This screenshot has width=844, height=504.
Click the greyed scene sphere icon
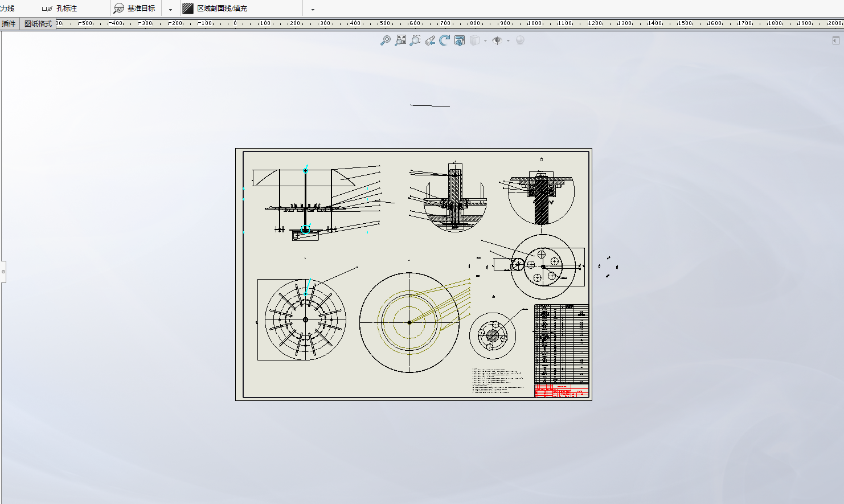point(520,40)
